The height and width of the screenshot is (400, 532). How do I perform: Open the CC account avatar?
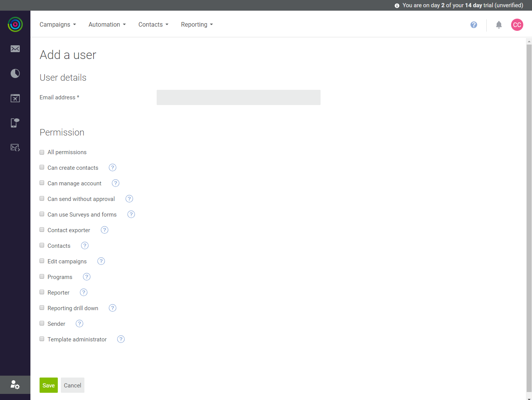(x=517, y=25)
